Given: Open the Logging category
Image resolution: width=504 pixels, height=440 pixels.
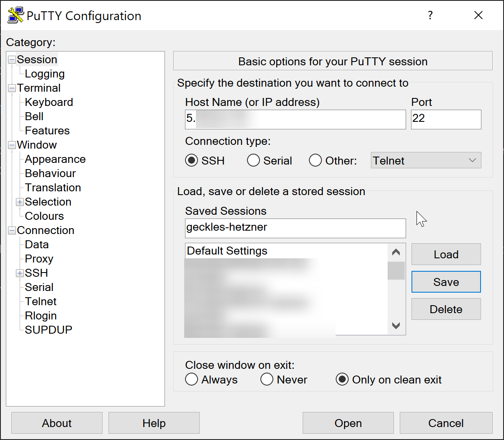Looking at the screenshot, I should [x=45, y=74].
